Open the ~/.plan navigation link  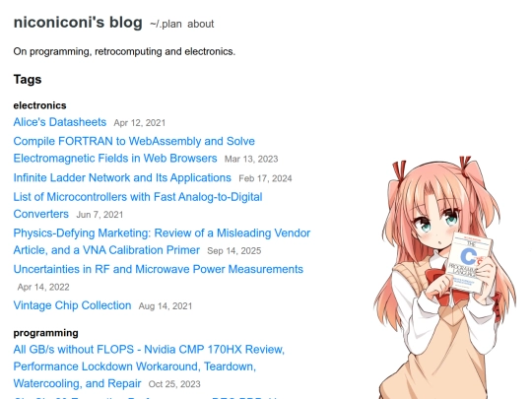pyautogui.click(x=166, y=24)
